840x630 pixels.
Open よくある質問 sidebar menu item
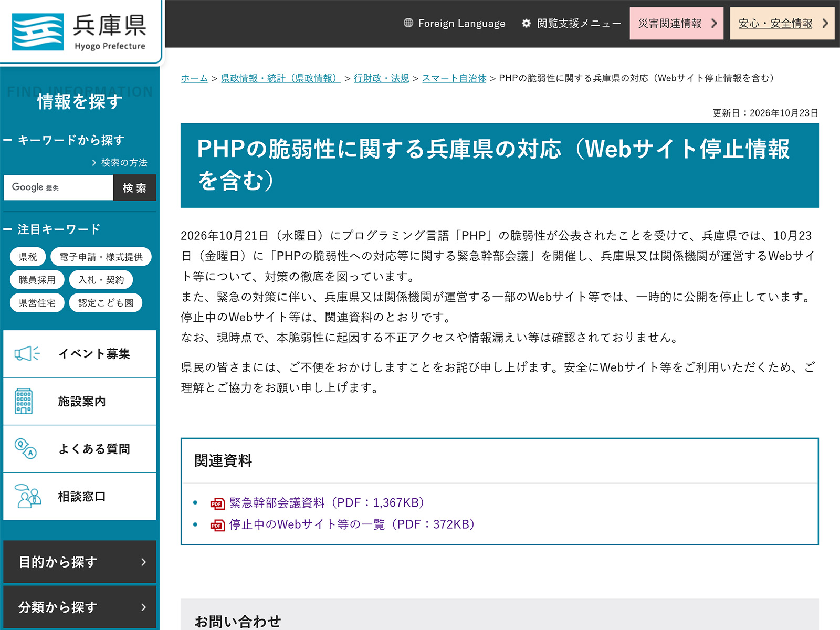coord(80,449)
